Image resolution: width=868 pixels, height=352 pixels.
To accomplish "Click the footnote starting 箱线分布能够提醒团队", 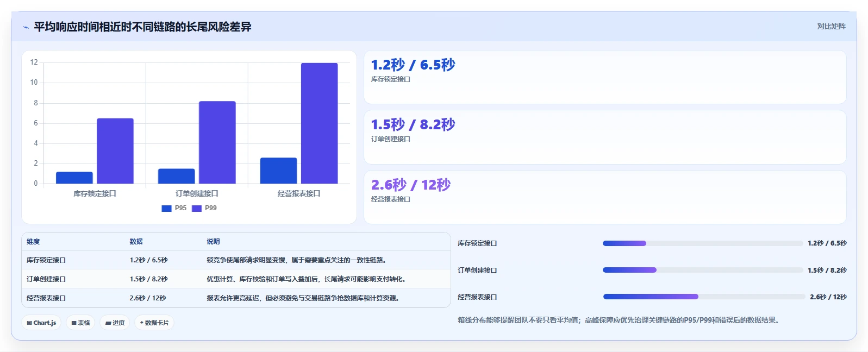I will [x=620, y=320].
